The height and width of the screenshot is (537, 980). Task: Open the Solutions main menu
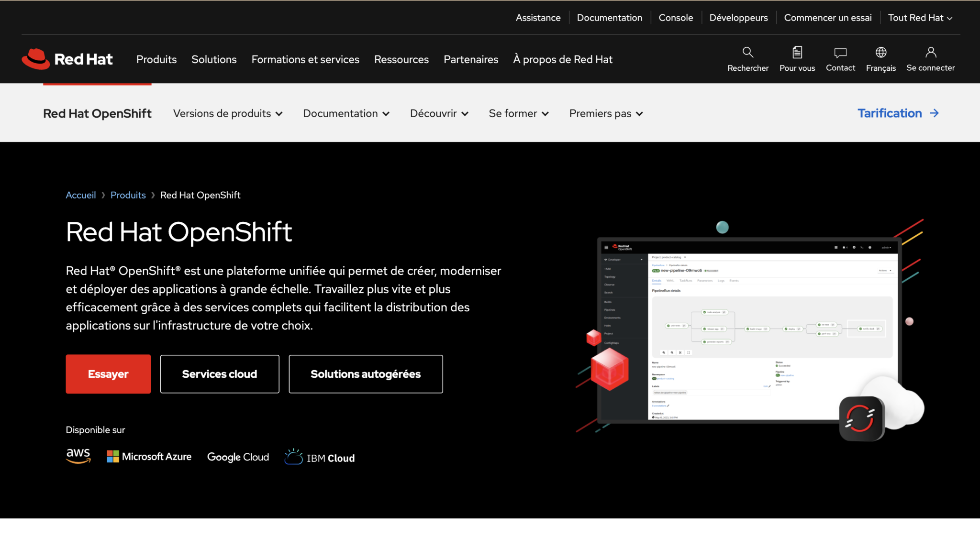tap(214, 59)
